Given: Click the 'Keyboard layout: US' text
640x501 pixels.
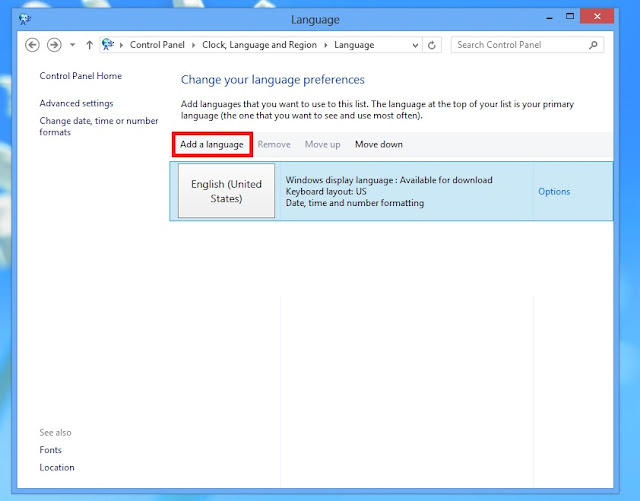Looking at the screenshot, I should click(x=326, y=191).
